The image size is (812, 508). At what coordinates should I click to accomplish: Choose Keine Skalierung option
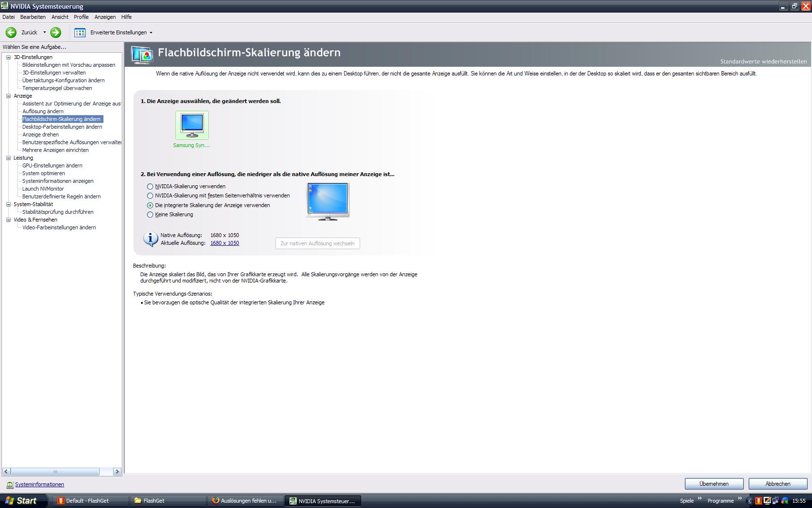(150, 214)
